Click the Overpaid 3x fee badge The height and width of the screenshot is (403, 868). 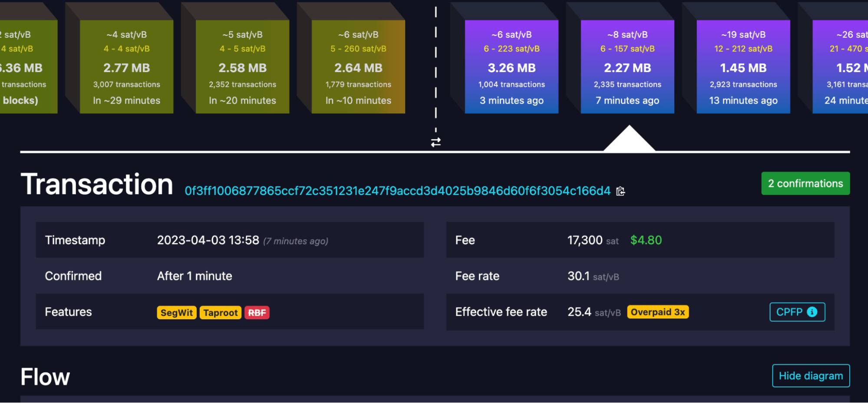658,311
